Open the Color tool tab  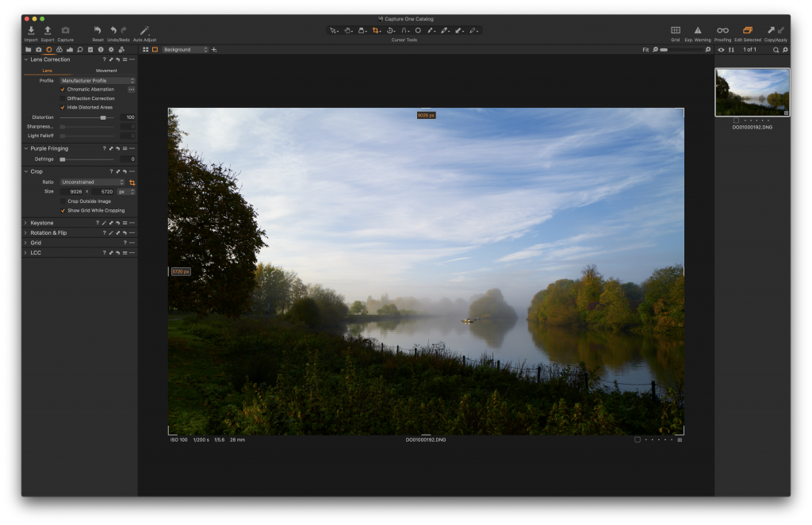tap(59, 50)
